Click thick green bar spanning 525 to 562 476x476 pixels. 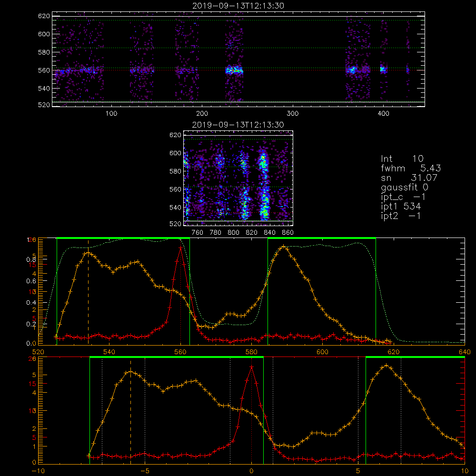[123, 238]
